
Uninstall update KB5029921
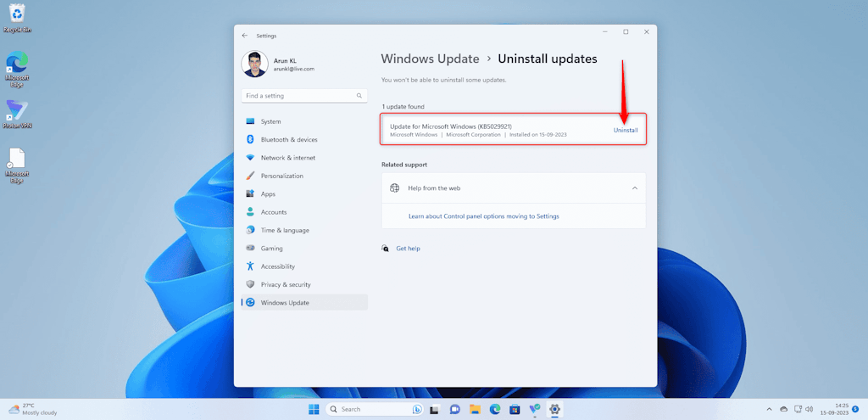click(626, 130)
